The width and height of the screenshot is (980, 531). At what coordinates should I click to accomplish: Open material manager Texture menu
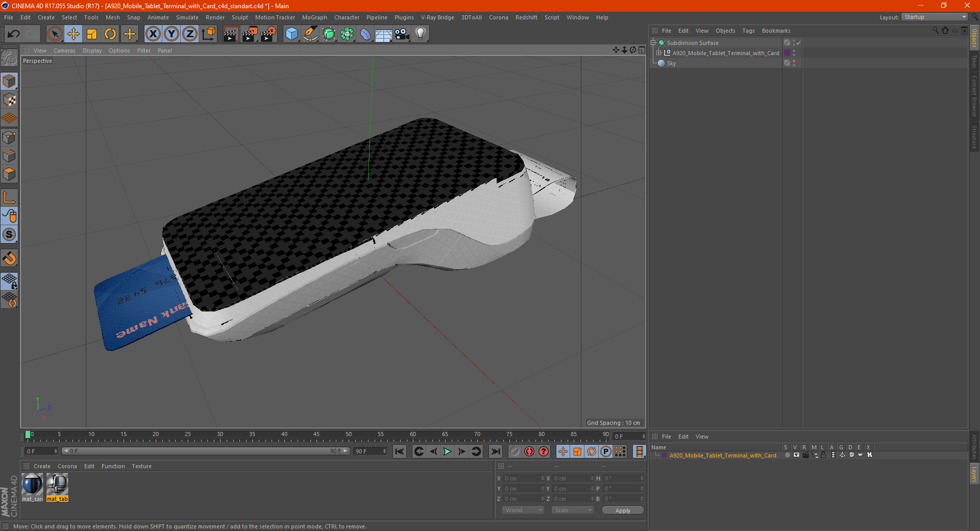pos(141,466)
